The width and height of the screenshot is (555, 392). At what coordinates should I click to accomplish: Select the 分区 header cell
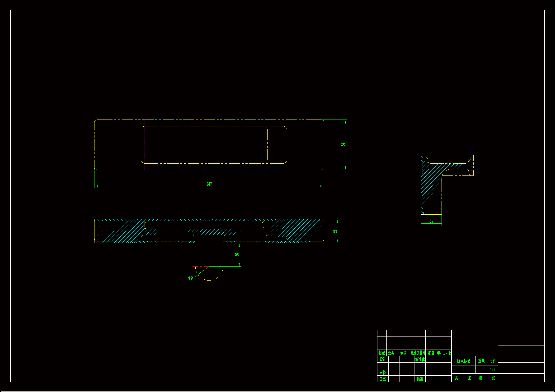[403, 353]
